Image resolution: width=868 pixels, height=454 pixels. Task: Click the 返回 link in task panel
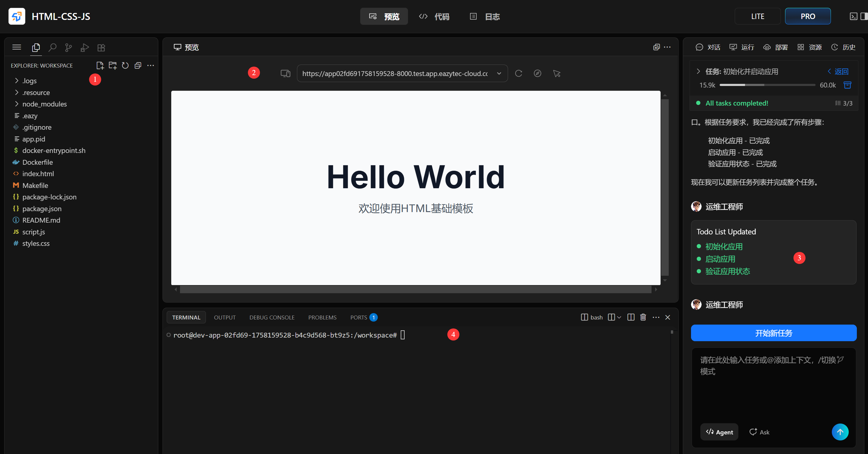pyautogui.click(x=838, y=71)
